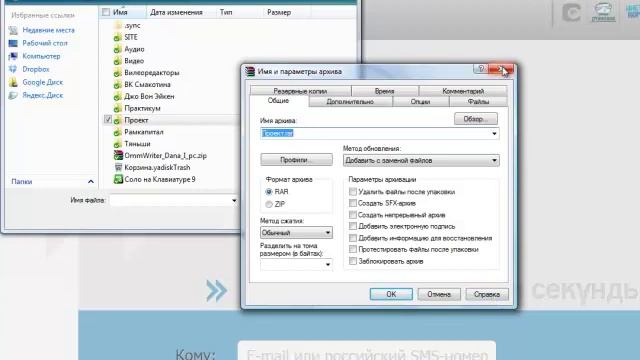
Task: Enable Создать непрерывный архив option
Action: [x=353, y=215]
